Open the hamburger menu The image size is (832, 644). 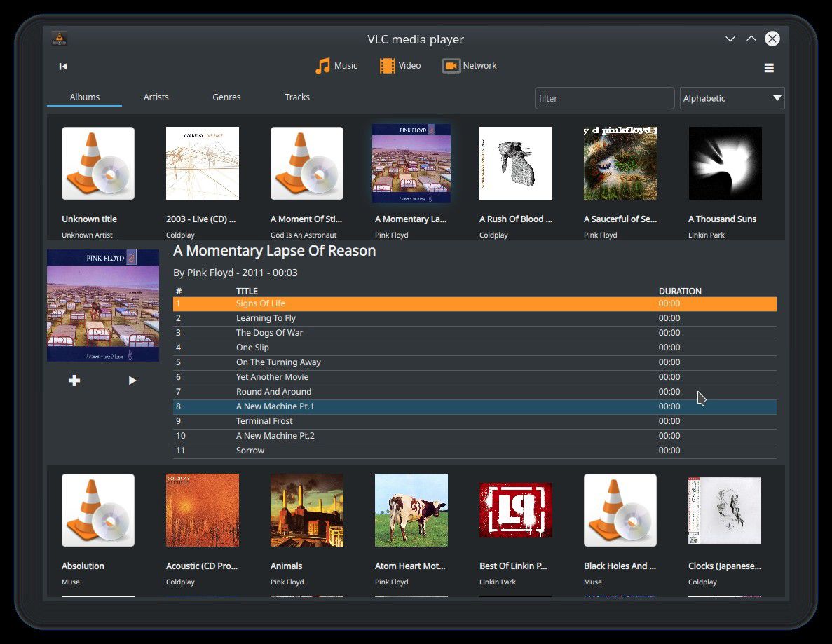(769, 68)
